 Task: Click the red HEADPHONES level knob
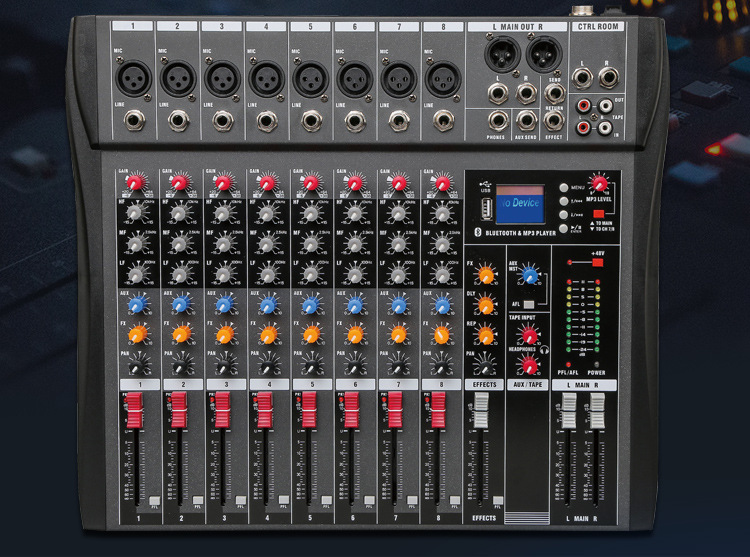pyautogui.click(x=529, y=366)
